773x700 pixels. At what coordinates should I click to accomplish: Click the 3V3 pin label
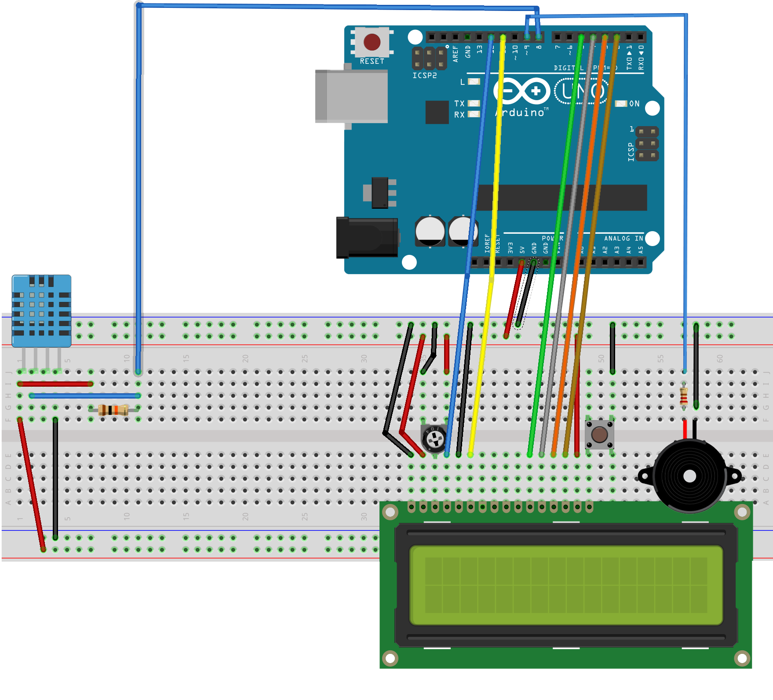(510, 247)
